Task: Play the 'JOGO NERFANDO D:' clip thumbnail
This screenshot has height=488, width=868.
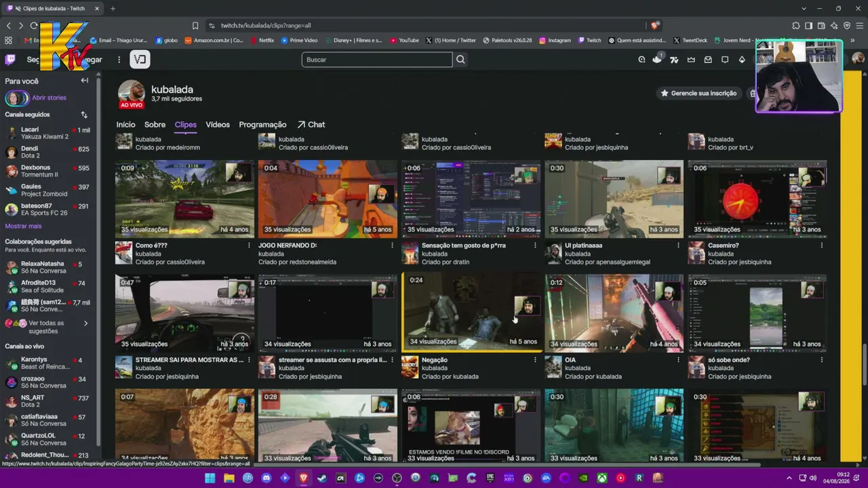Action: click(x=328, y=198)
